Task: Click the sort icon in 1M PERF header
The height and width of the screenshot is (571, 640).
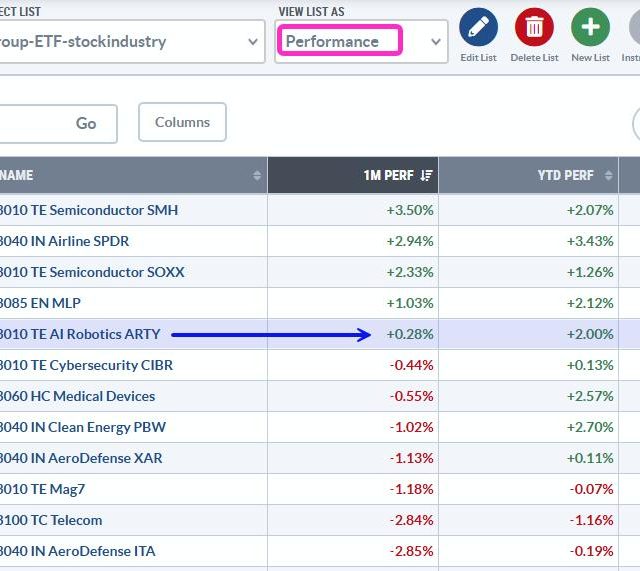Action: click(x=427, y=175)
